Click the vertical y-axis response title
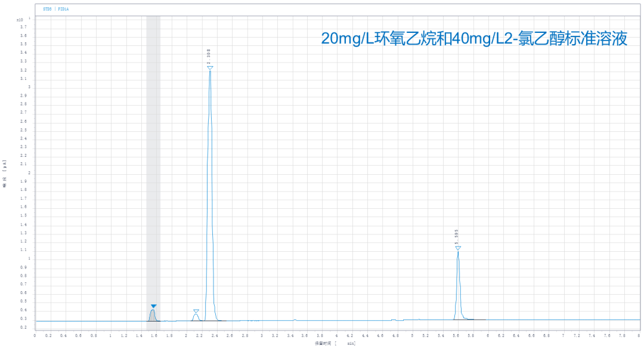This screenshot has width=644, height=349. tap(4, 174)
